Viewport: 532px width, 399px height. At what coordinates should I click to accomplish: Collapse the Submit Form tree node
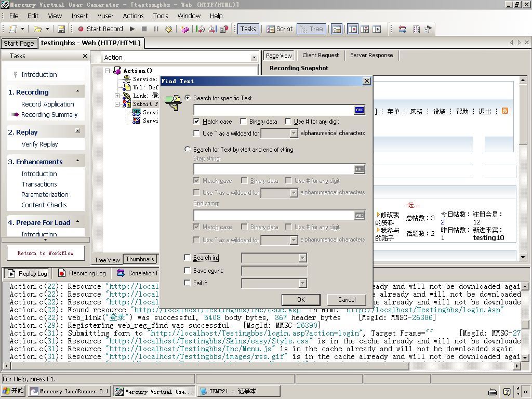117,104
